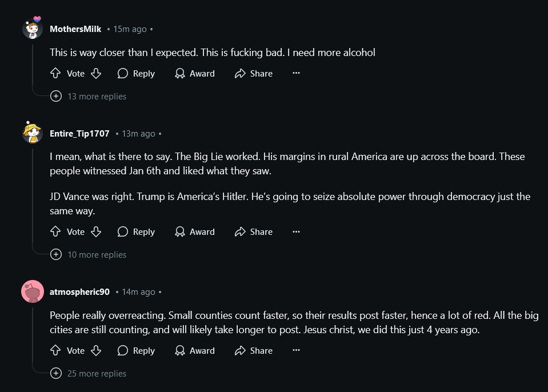The image size is (548, 392).
Task: Downvote Entire_Tip1707's comment
Action: pos(96,231)
